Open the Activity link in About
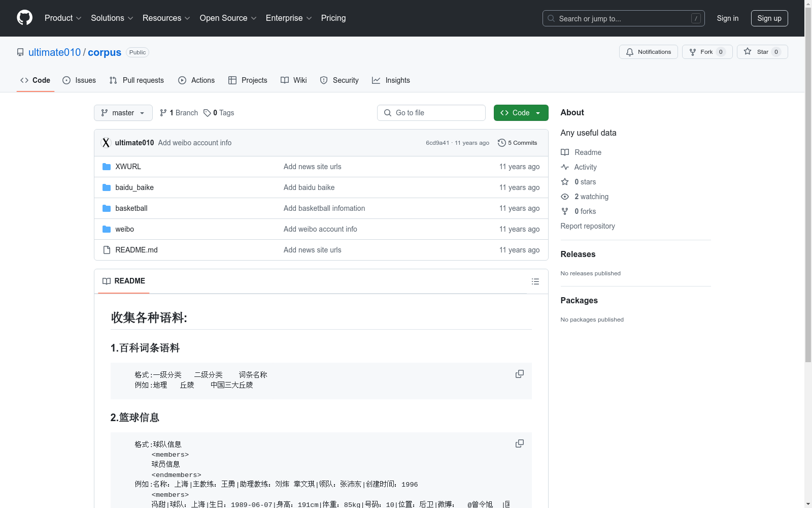 pos(579,167)
